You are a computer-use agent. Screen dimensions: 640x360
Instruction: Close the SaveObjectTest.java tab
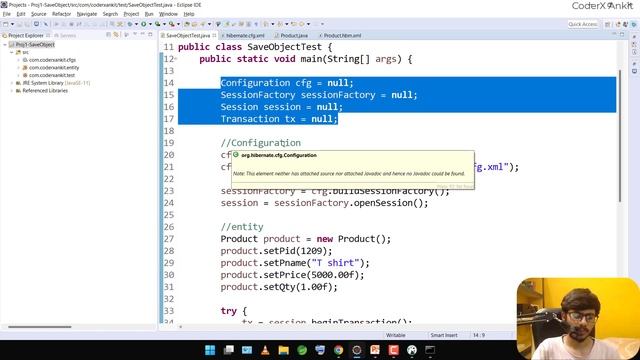(x=214, y=36)
